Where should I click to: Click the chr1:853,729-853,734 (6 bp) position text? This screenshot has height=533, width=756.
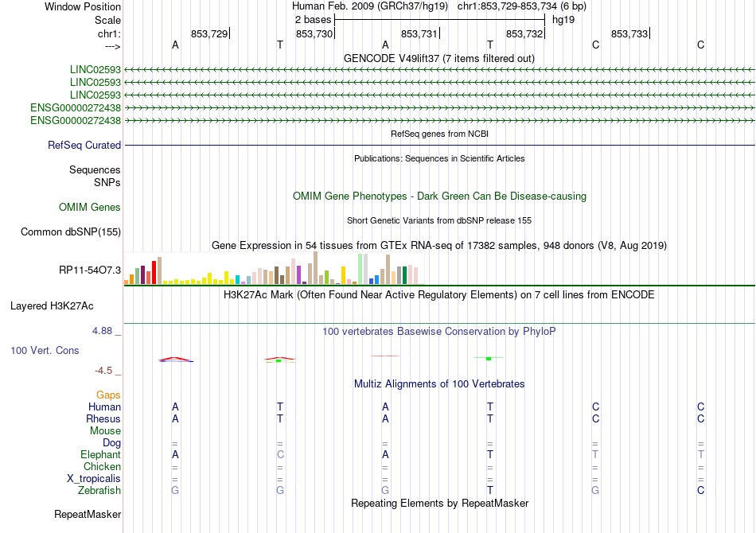[x=522, y=6]
